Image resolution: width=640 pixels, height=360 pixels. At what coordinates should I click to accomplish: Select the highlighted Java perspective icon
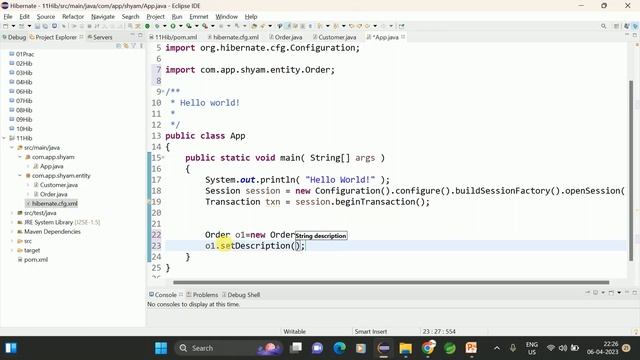pyautogui.click(x=636, y=26)
